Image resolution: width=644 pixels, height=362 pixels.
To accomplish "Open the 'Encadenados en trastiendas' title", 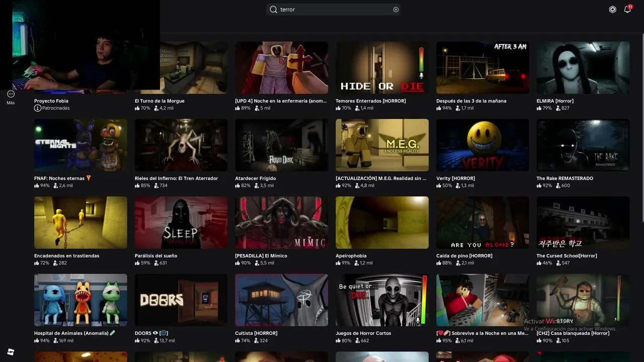I will [67, 256].
